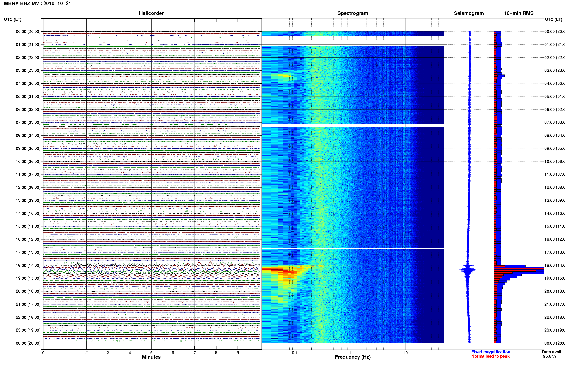588x368 pixels.
Task: Click the white spectrogram data gap below 07:00
Action: [353, 126]
